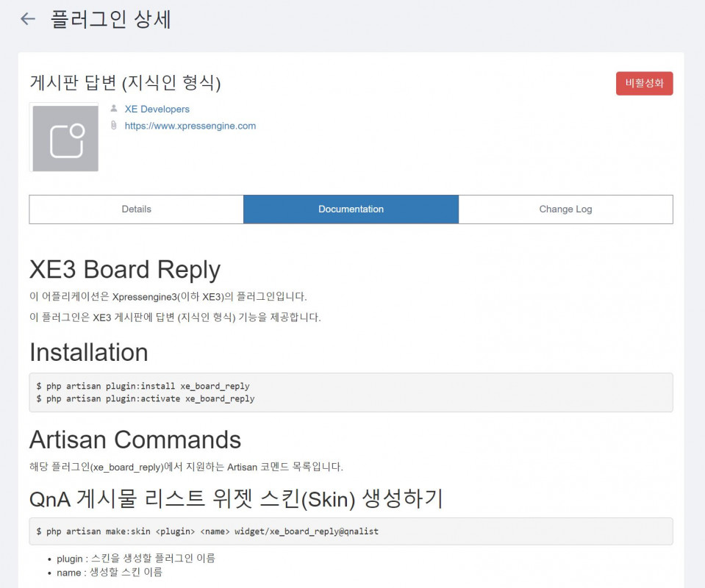Select the Documentation tab
Viewport: 705px width, 588px height.
[x=351, y=209]
